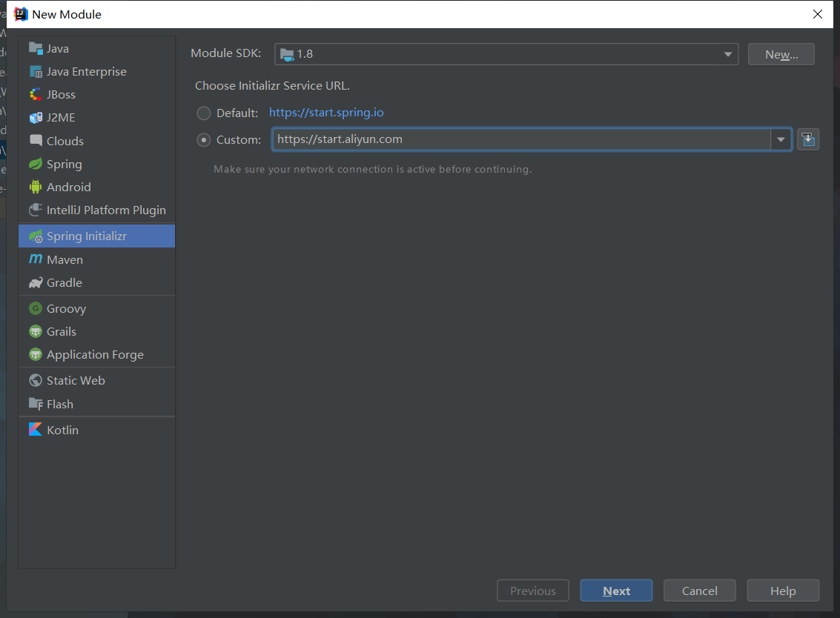Pick the Kotlin logo icon
This screenshot has height=618, width=840.
[36, 430]
